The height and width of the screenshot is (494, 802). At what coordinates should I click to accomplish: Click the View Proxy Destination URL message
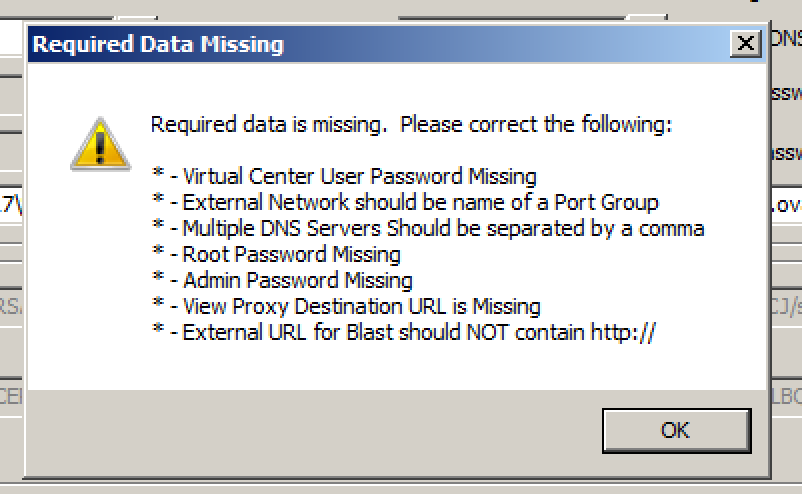point(360,307)
